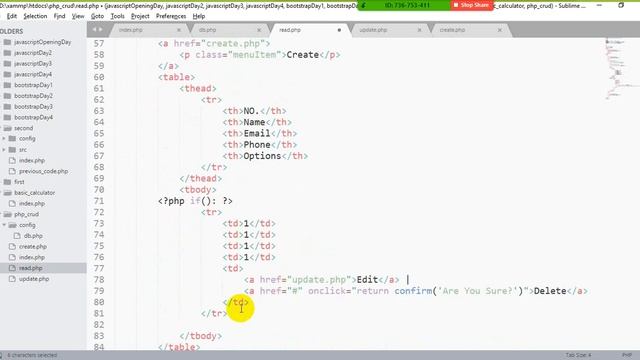Open the Tools menu
Image resolution: width=640 pixels, height=360 pixels.
click(117, 16)
